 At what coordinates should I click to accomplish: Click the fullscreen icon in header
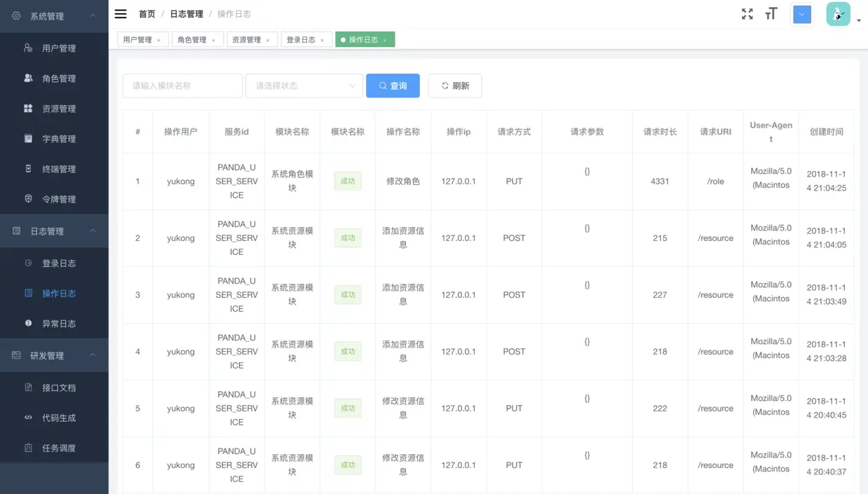[x=748, y=14]
